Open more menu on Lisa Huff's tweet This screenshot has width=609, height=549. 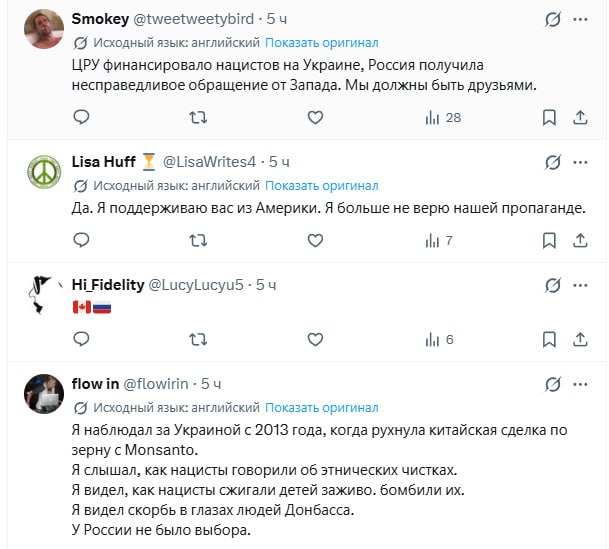click(x=581, y=162)
